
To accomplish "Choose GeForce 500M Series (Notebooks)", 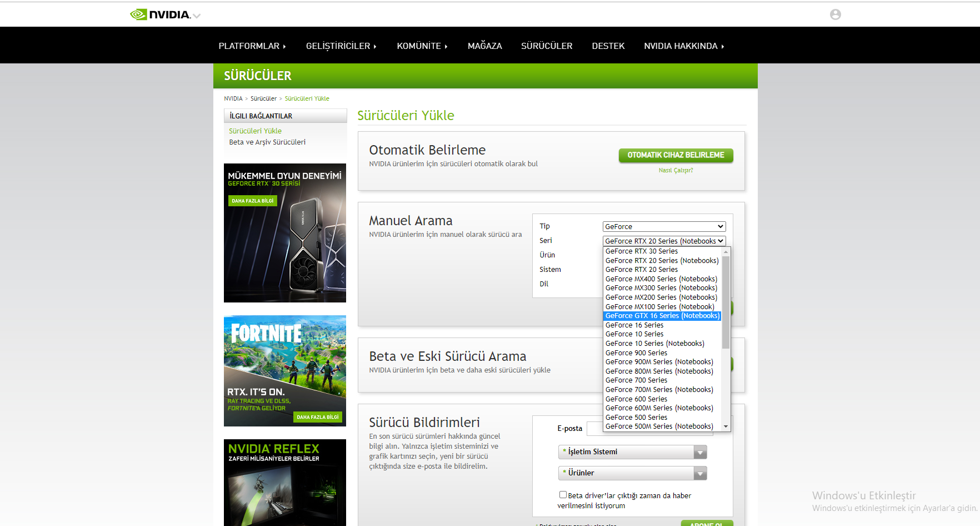I will [662, 426].
